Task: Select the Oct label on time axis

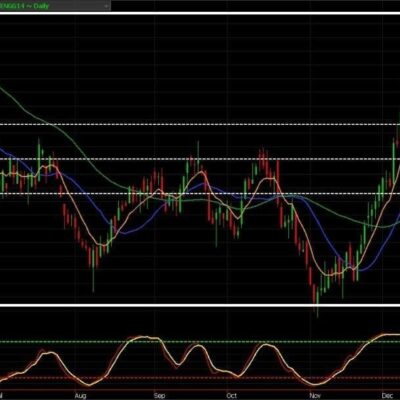Action: click(x=231, y=396)
